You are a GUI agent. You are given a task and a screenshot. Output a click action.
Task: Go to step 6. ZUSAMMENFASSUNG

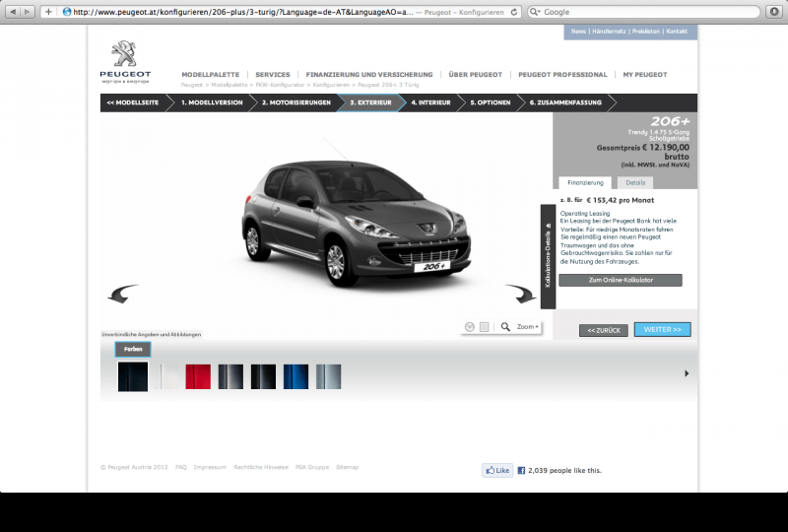565,102
